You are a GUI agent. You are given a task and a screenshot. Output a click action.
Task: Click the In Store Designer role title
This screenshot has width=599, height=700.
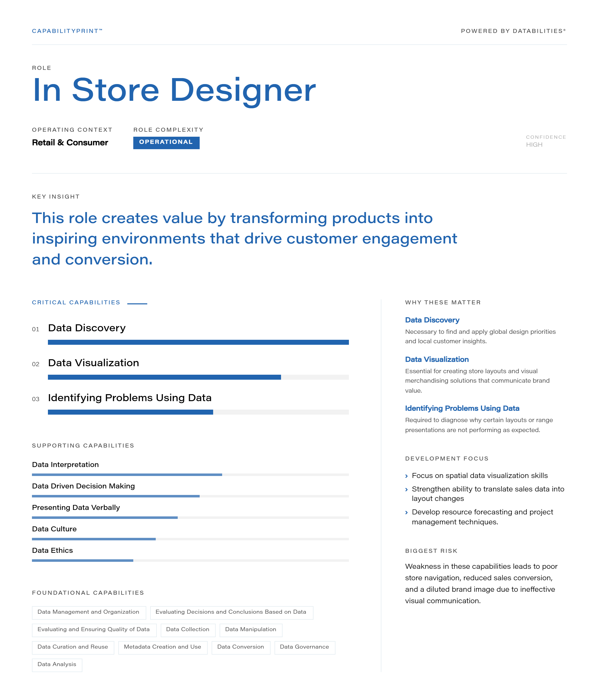(174, 90)
